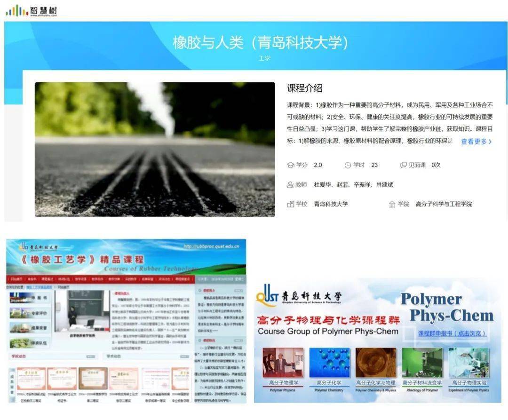This screenshot has height=420, width=508.
Task: Click the 高分子物理实验 label link
Action: click(x=469, y=383)
